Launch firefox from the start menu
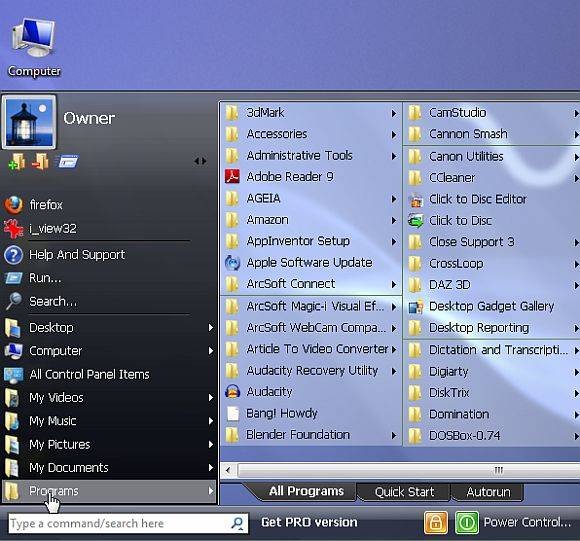The image size is (580, 541). [33, 204]
